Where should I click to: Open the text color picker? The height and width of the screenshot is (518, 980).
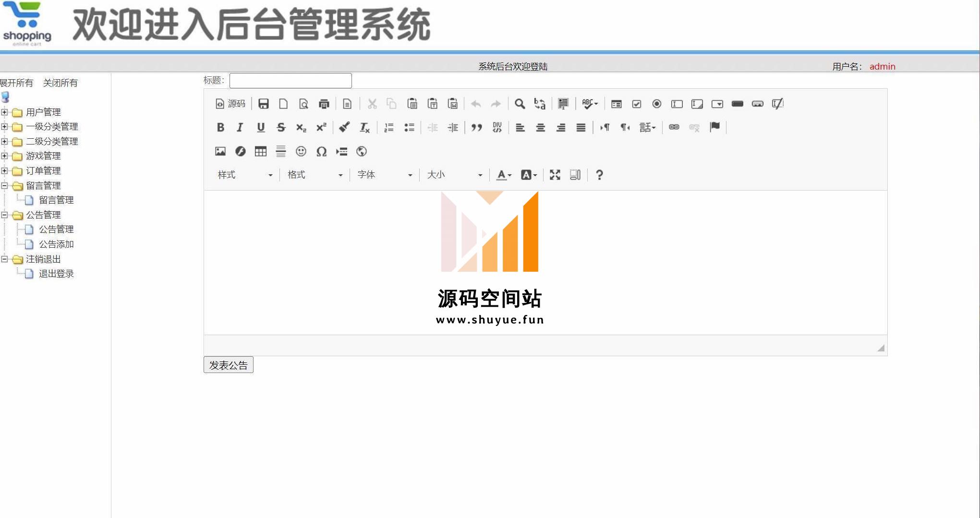click(504, 175)
